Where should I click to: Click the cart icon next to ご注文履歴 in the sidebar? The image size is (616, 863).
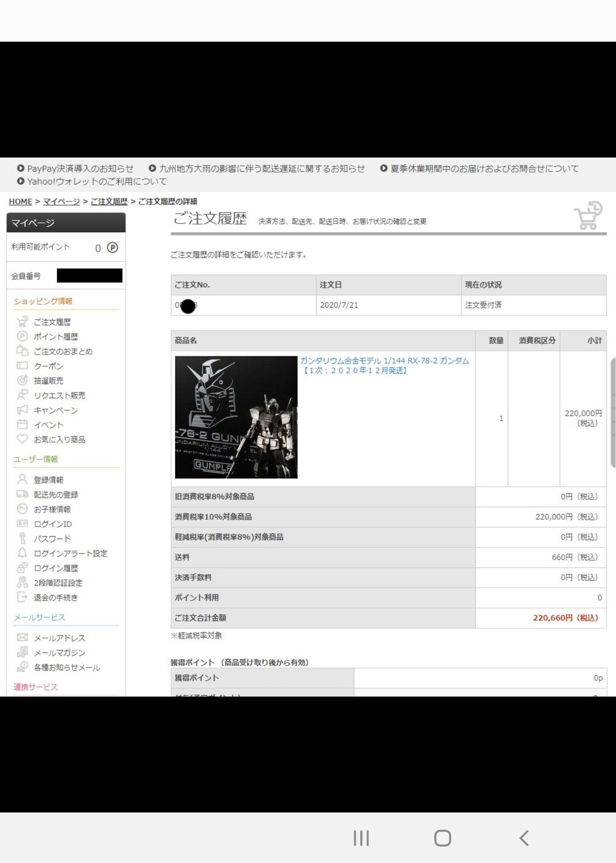22,322
